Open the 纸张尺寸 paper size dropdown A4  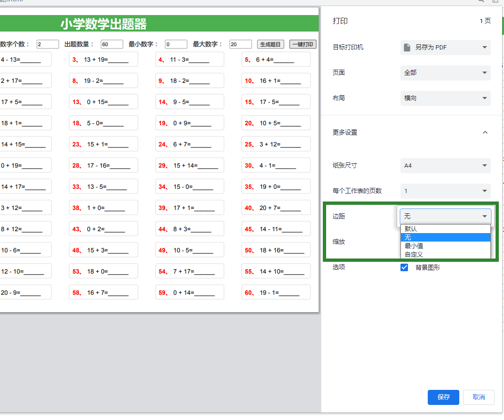446,166
